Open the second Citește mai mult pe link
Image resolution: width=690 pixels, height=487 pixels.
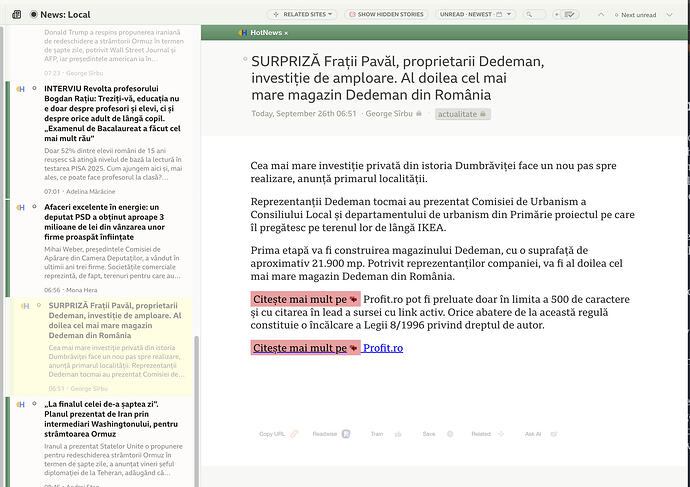tap(305, 348)
